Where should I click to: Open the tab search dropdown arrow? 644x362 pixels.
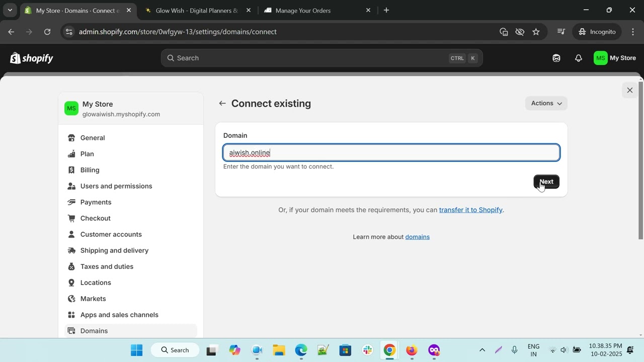tap(10, 10)
